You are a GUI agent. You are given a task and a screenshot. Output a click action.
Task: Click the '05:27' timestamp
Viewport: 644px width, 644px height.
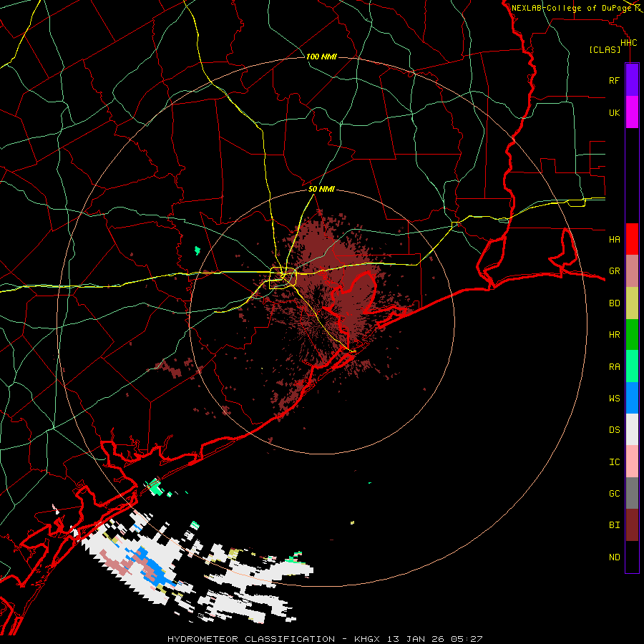pos(467,639)
